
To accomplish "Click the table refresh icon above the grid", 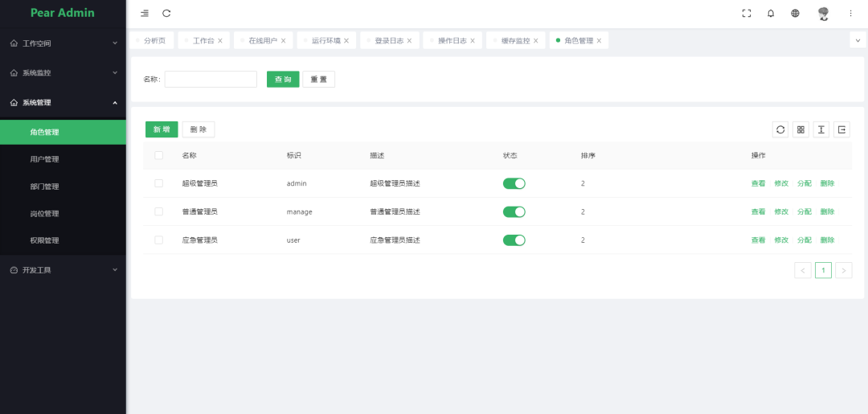I will [780, 129].
